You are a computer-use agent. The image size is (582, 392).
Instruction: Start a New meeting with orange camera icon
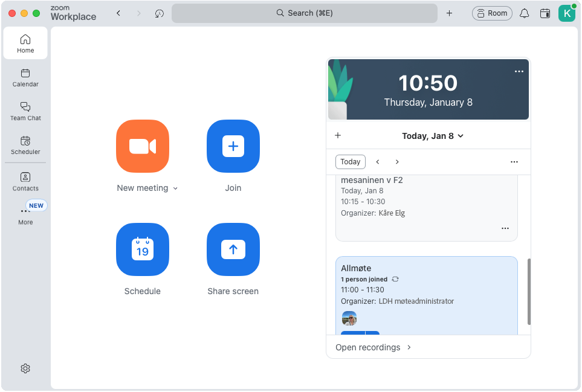pos(143,146)
